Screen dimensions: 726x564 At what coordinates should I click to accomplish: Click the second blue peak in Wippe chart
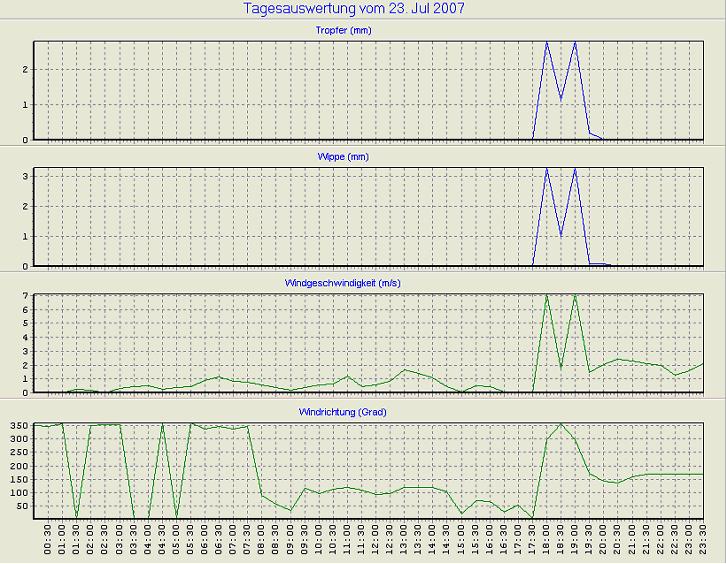pos(575,170)
